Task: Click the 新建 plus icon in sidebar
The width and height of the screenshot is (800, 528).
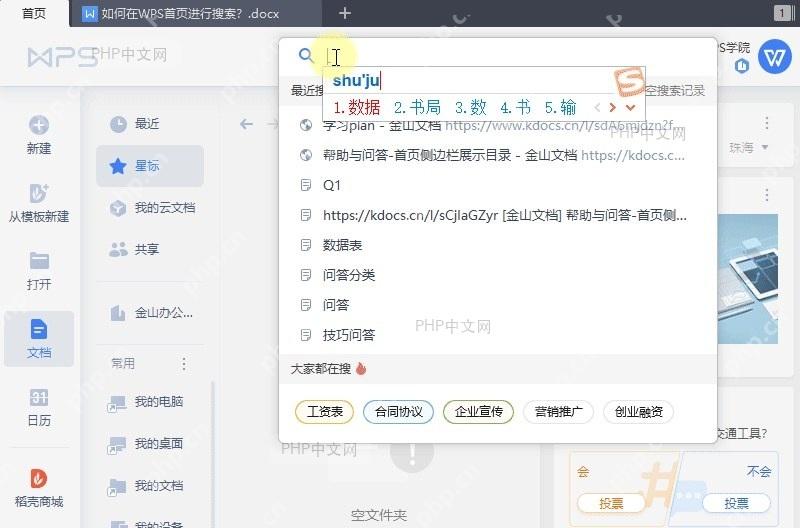Action: [x=39, y=125]
